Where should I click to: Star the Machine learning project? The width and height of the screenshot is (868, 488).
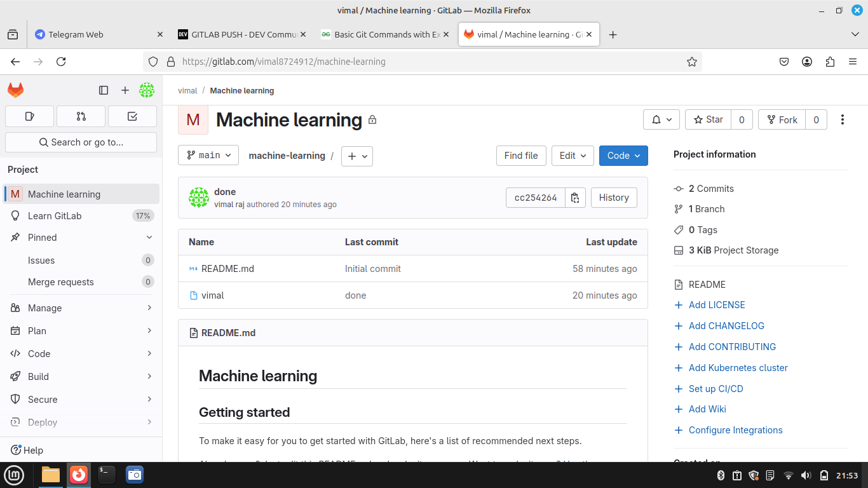(708, 119)
